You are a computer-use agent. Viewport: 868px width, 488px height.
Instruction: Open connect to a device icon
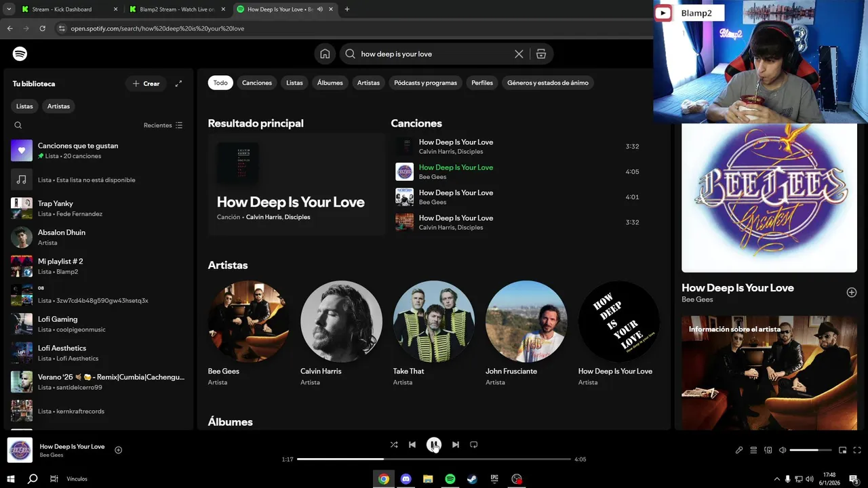(x=768, y=450)
